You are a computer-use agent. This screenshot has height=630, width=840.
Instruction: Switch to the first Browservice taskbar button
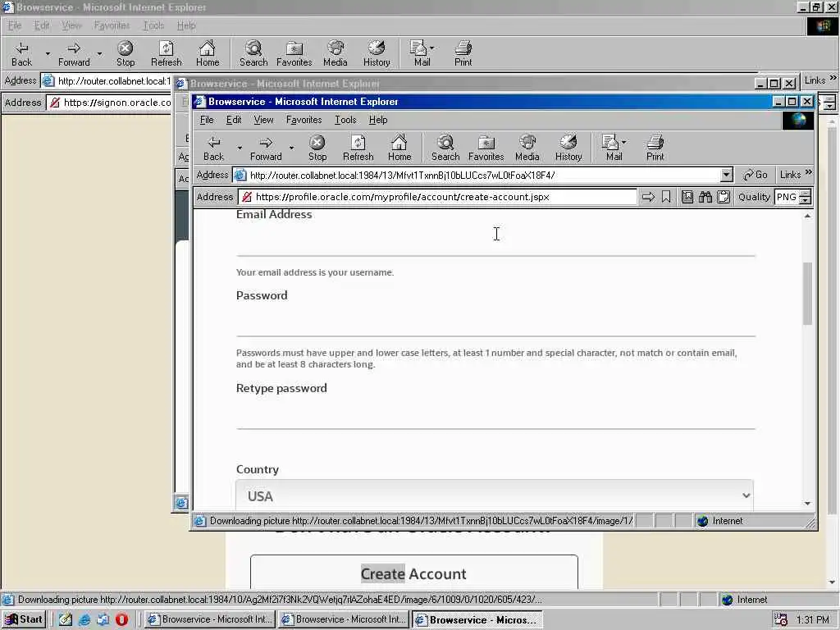tap(210, 619)
